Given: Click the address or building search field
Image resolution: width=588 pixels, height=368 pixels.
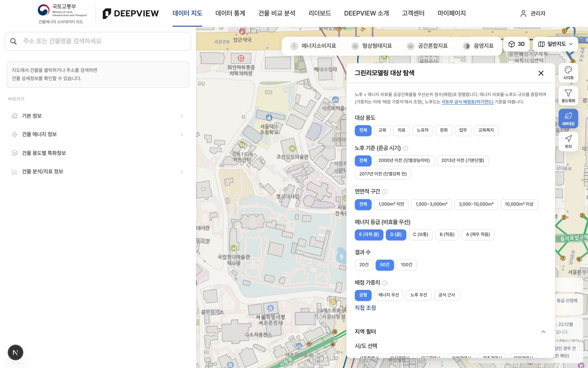Looking at the screenshot, I should pyautogui.click(x=98, y=41).
